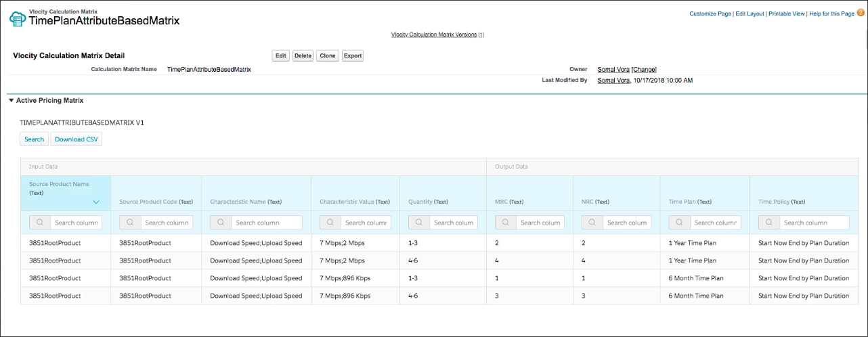Open the help question mark icon
This screenshot has height=337, width=868.
[861, 13]
